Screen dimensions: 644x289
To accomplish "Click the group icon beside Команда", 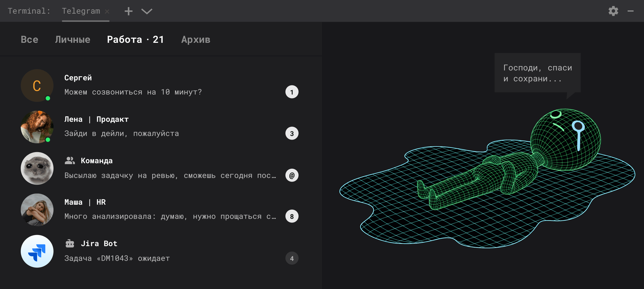I will [x=70, y=161].
